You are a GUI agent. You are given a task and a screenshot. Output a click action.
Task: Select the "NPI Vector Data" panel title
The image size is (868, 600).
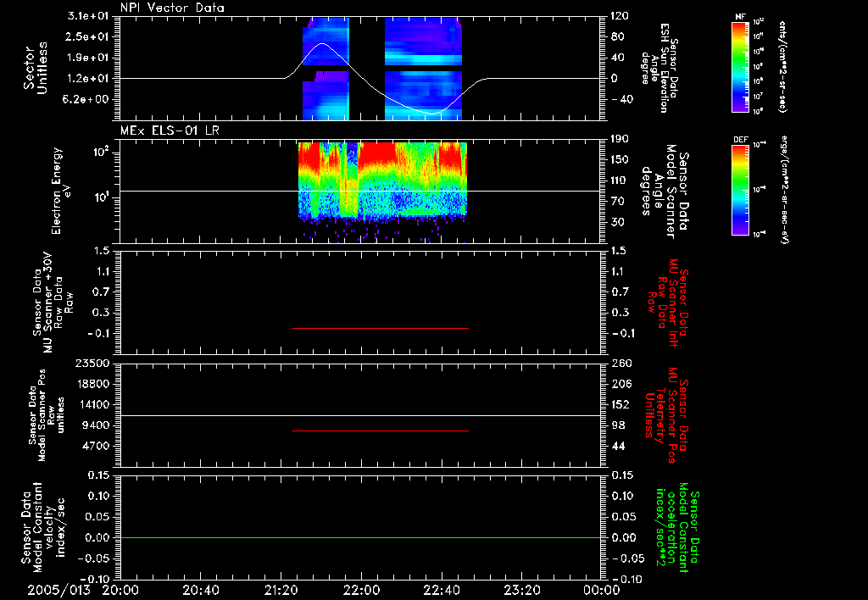point(173,8)
